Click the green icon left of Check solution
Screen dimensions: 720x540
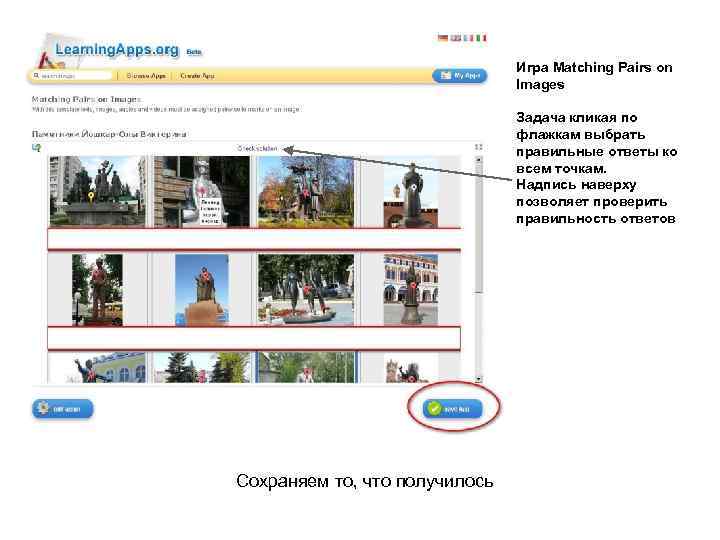pos(37,147)
